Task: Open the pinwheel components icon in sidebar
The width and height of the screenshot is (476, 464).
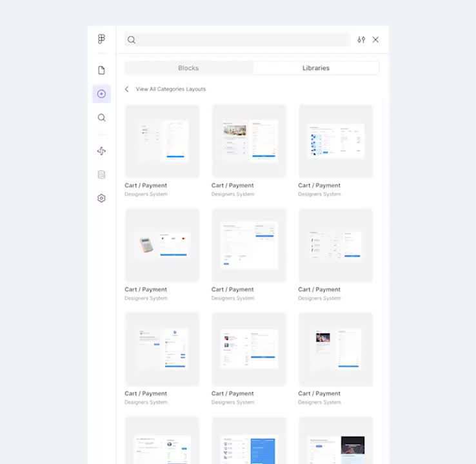Action: tap(101, 151)
